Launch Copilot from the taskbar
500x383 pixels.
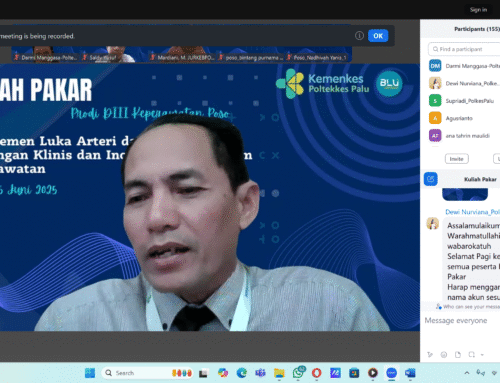click(223, 373)
